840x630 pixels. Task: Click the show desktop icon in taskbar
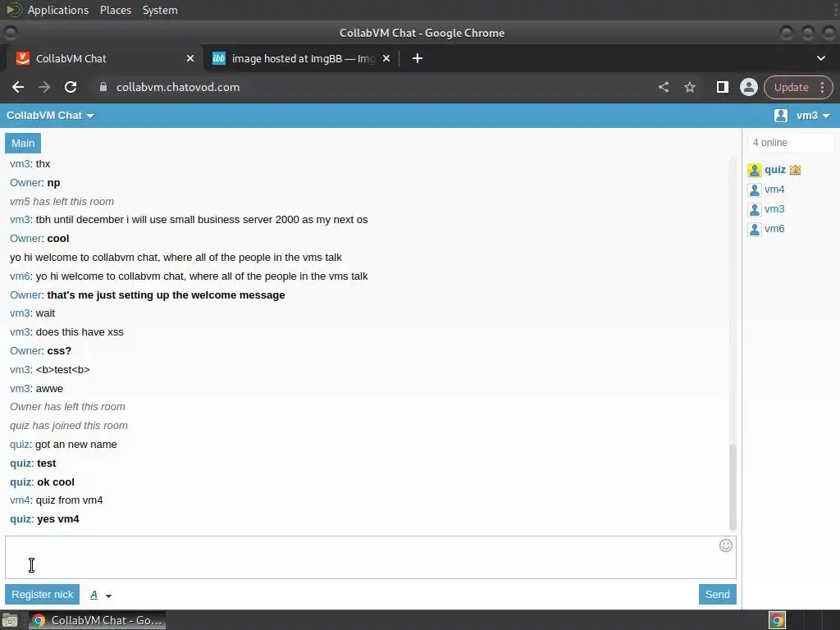click(x=10, y=620)
